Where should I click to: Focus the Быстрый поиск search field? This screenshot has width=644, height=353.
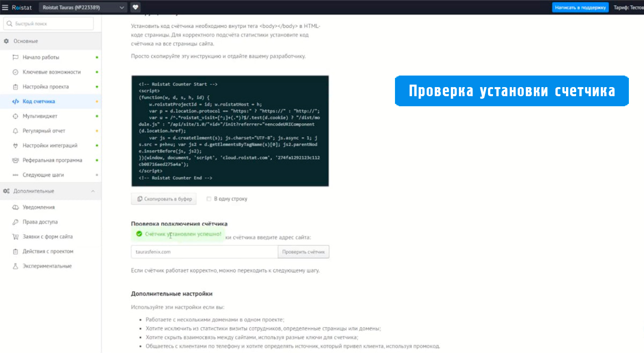tap(48, 24)
